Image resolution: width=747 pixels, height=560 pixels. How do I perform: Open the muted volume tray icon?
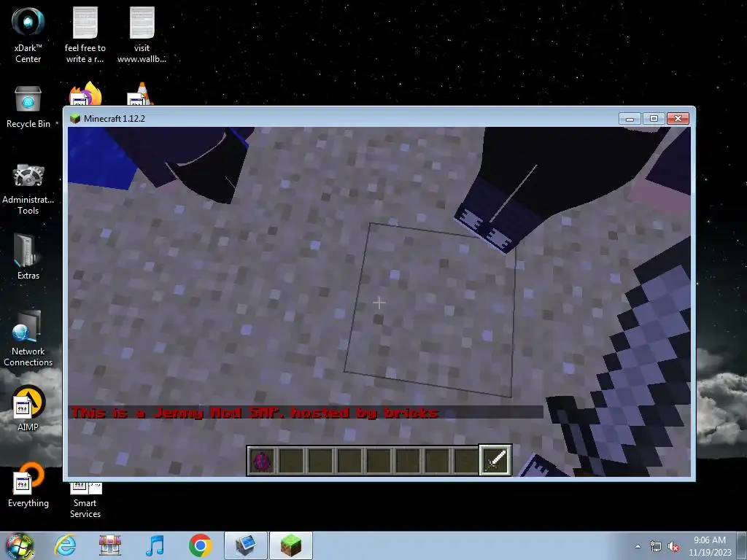pyautogui.click(x=673, y=546)
